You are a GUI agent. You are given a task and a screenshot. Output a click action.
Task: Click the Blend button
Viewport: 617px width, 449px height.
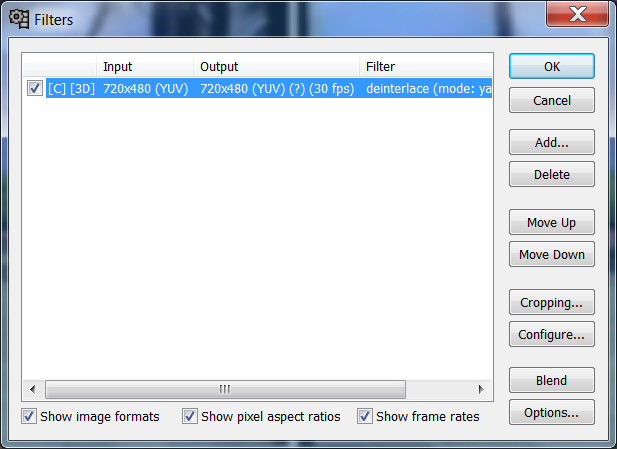pos(552,381)
